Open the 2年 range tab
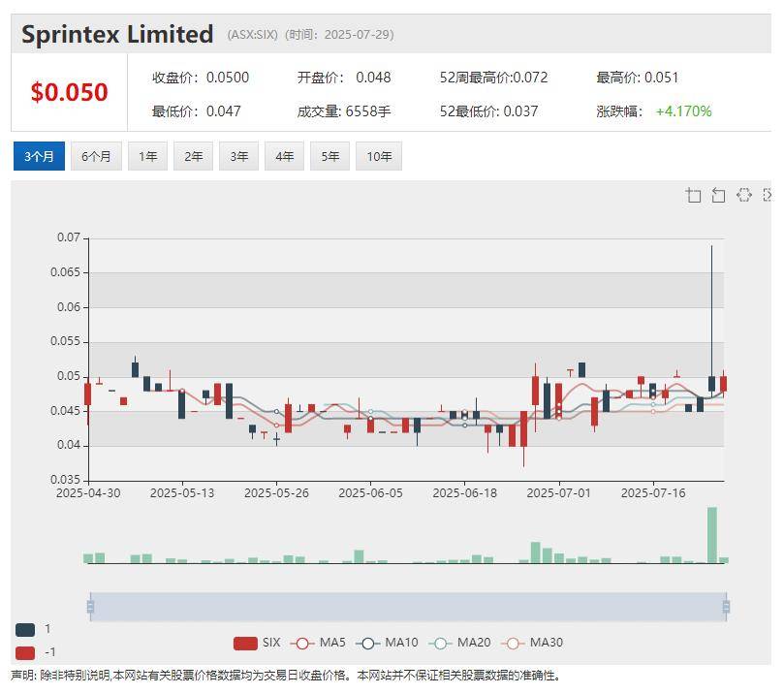The width and height of the screenshot is (784, 694). [194, 156]
